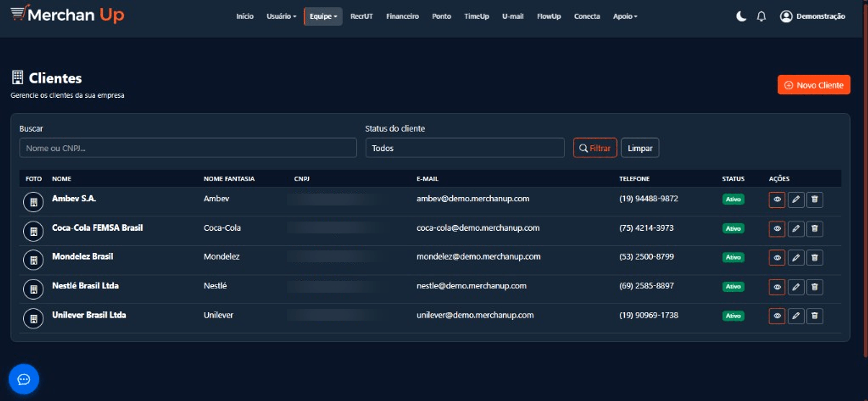Delete the Ambev S.A. client (trash icon)
868x401 pixels.
[x=814, y=200]
